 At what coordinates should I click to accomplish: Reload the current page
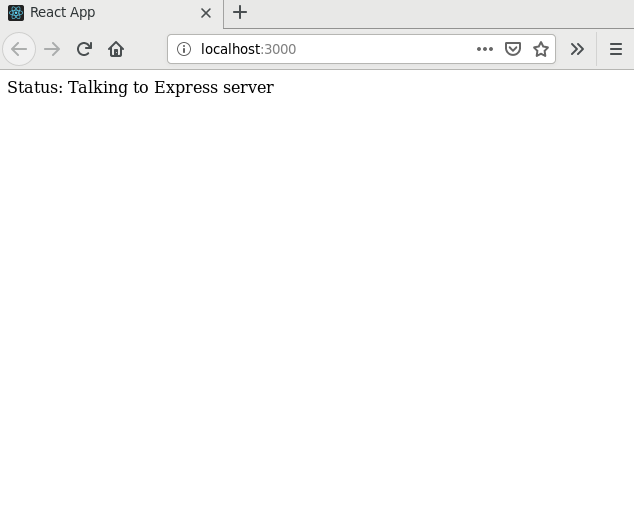(x=84, y=49)
